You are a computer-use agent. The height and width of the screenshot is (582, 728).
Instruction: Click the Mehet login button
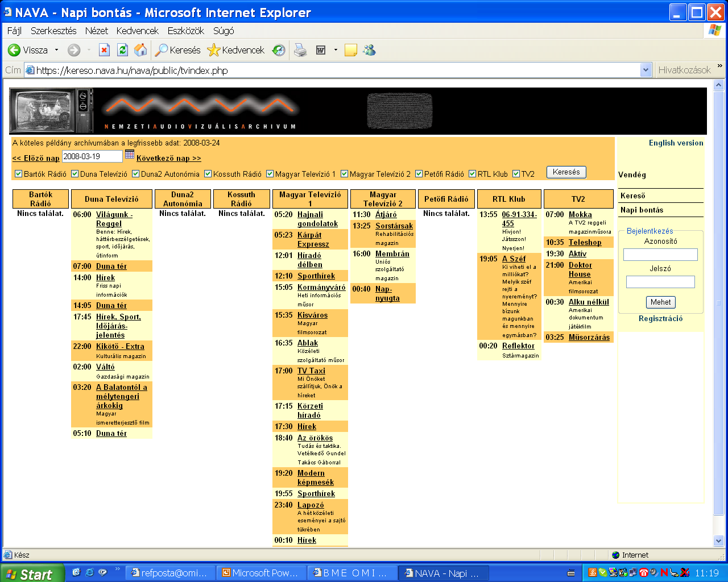click(660, 302)
